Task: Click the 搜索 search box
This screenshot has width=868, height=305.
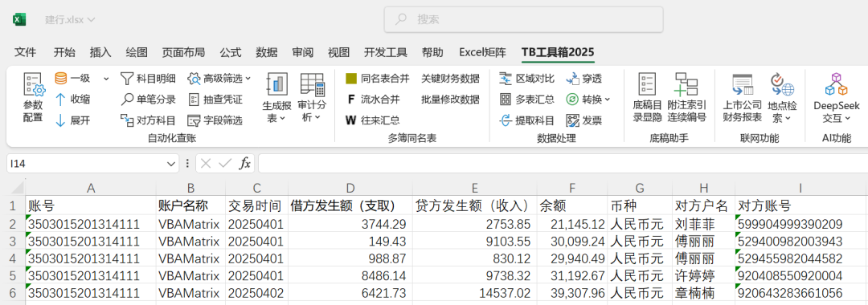Action: (x=524, y=20)
